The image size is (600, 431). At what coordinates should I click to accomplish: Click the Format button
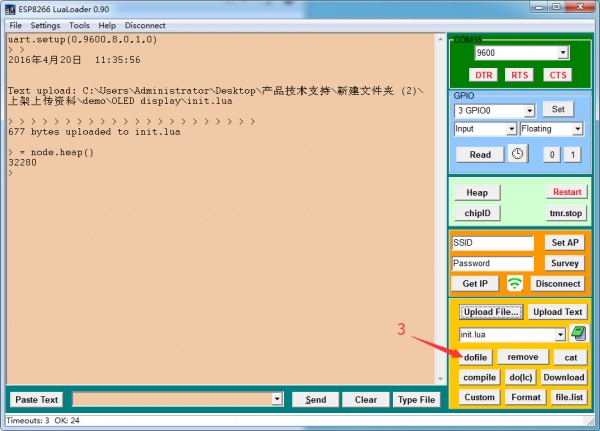tap(526, 397)
